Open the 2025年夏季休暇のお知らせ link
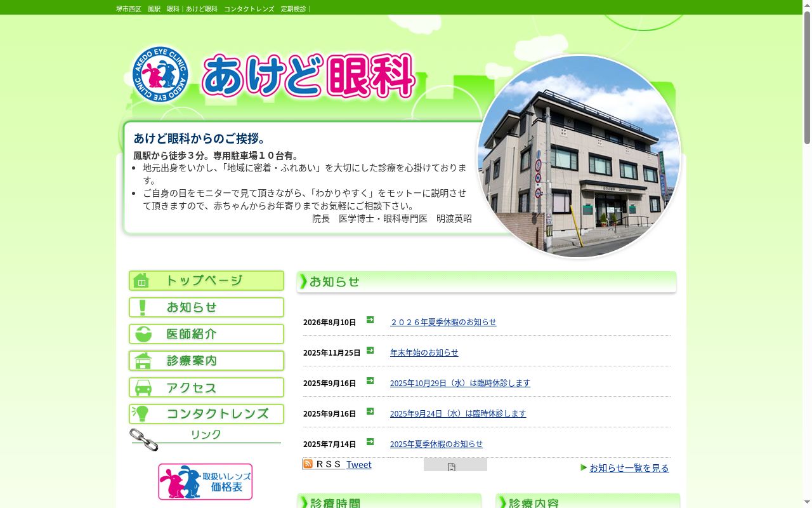812x508 pixels. (436, 444)
